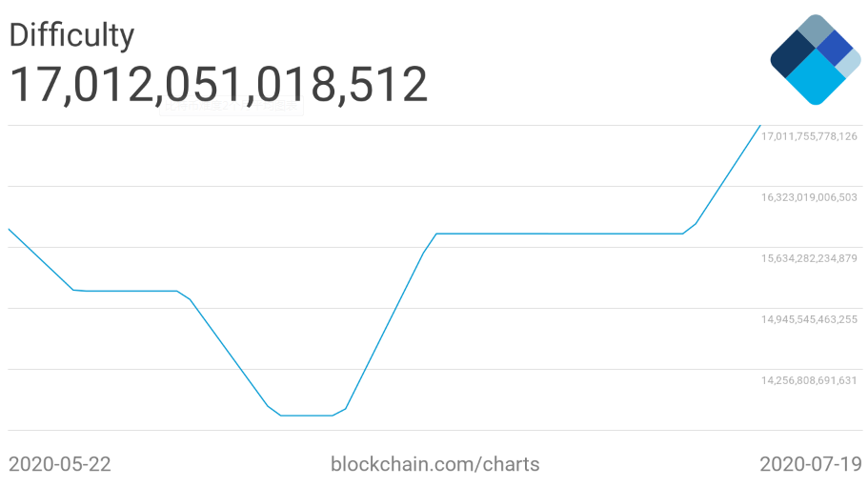This screenshot has width=868, height=488.
Task: Click the "Difficulty" chart title
Action: [x=71, y=35]
